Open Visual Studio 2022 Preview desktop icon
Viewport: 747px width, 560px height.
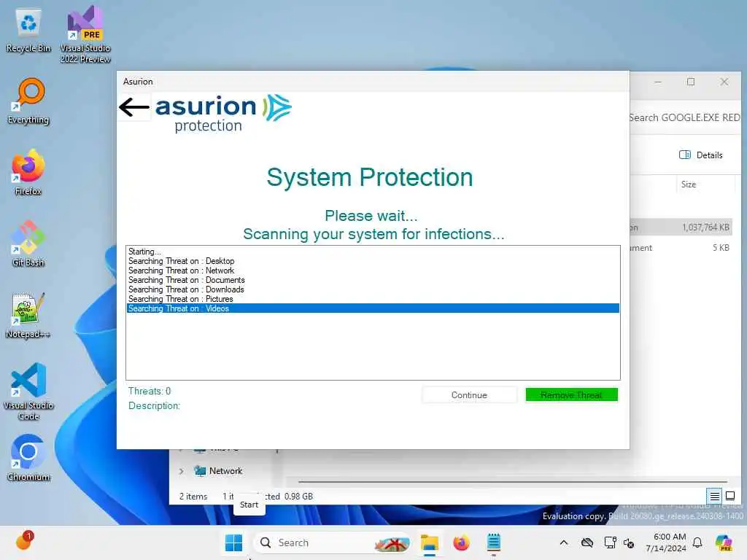pos(85,35)
